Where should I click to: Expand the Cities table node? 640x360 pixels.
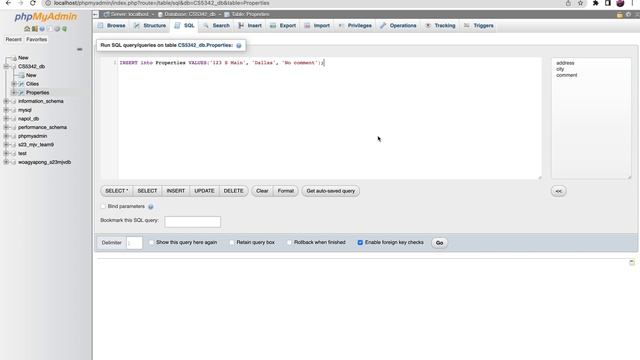coord(14,84)
